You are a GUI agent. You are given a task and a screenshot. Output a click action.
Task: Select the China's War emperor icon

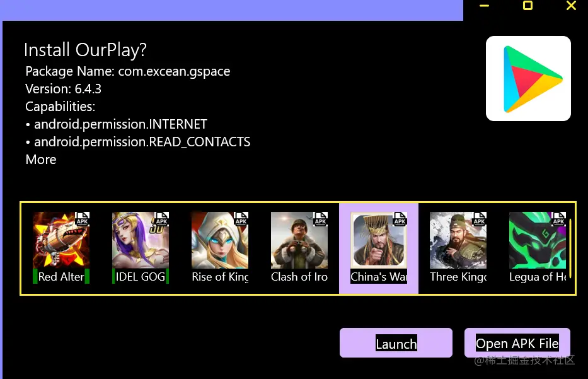(379, 240)
